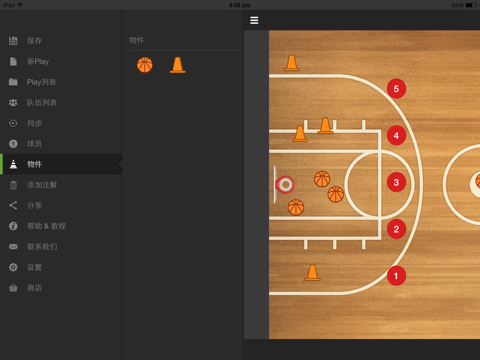The image size is (480, 360).
Task: Click the 保存 save icon
Action: 13,41
